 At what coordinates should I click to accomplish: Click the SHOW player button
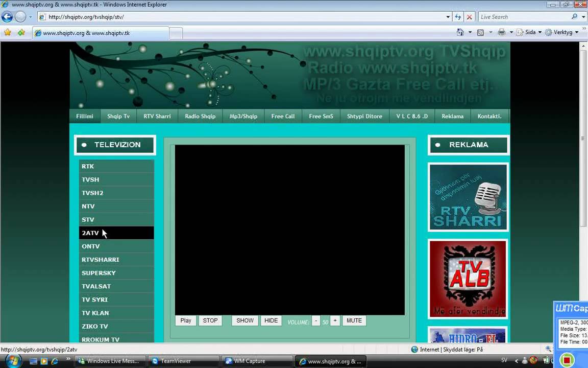coord(245,320)
